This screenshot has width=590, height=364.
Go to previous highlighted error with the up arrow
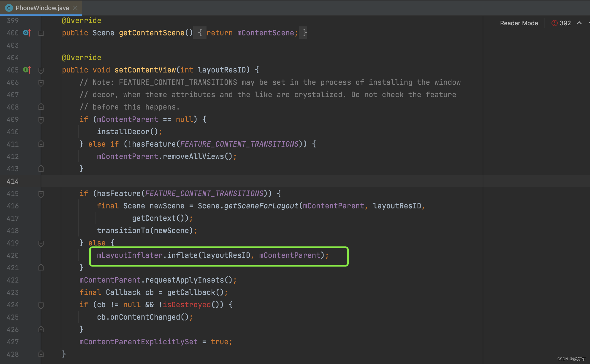(x=579, y=23)
